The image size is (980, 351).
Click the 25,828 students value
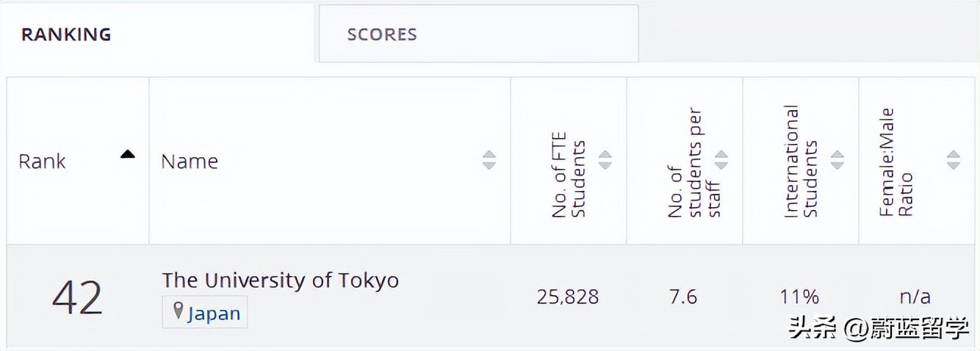[568, 297]
